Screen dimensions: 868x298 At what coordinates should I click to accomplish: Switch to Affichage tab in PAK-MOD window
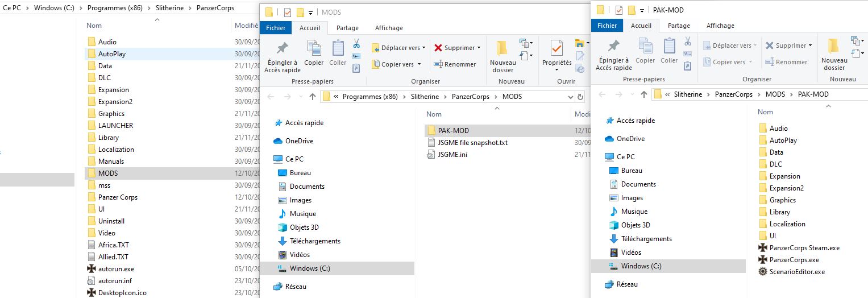720,26
